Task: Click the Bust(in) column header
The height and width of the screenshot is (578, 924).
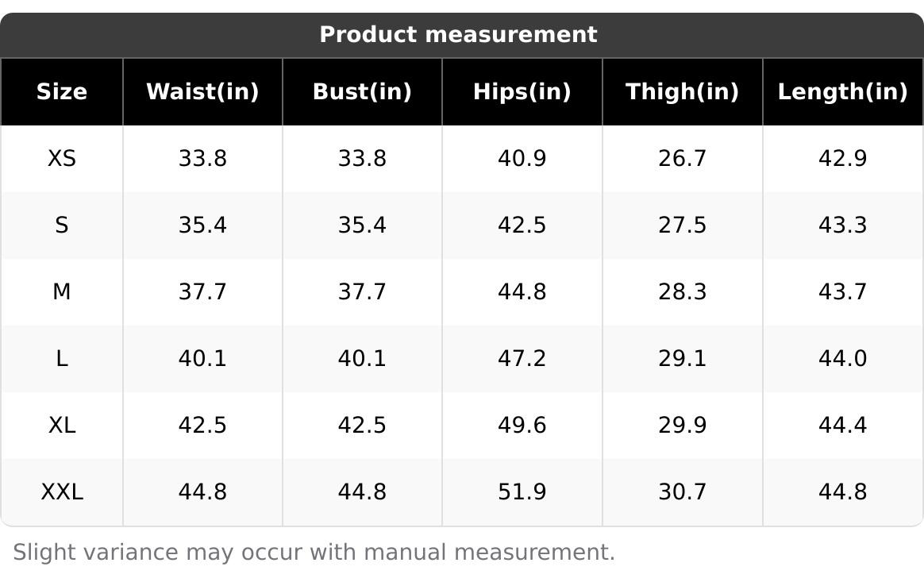Action: 362,92
